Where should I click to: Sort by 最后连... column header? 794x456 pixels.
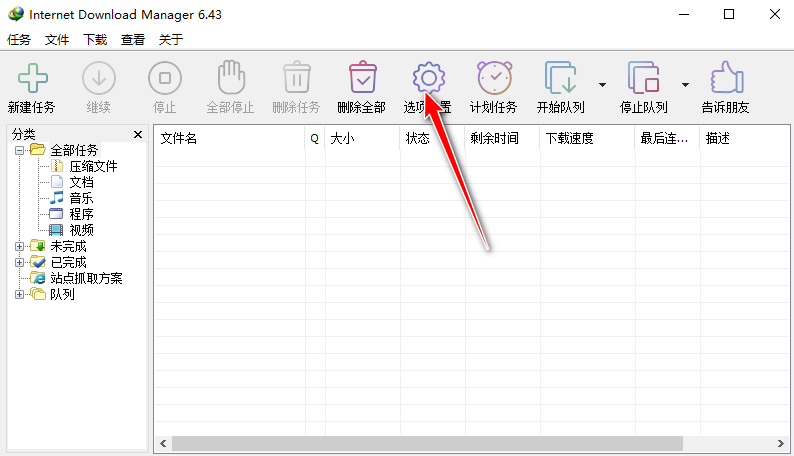[667, 138]
